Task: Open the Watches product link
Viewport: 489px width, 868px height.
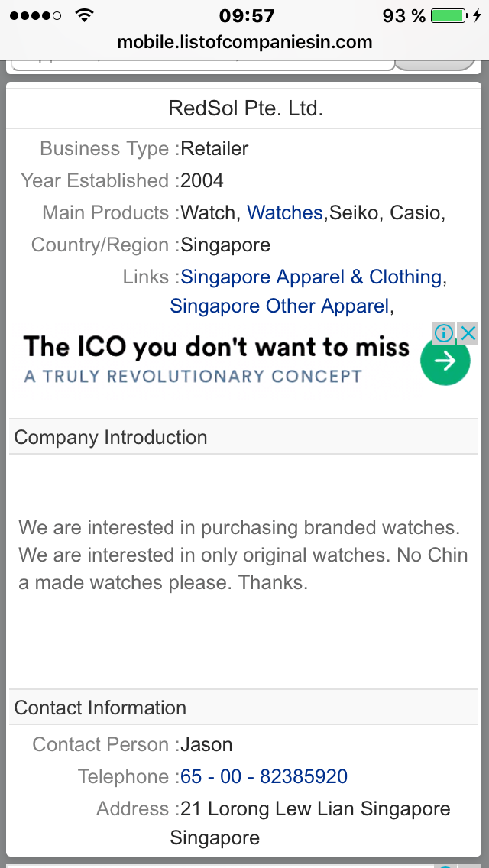Action: click(x=285, y=212)
